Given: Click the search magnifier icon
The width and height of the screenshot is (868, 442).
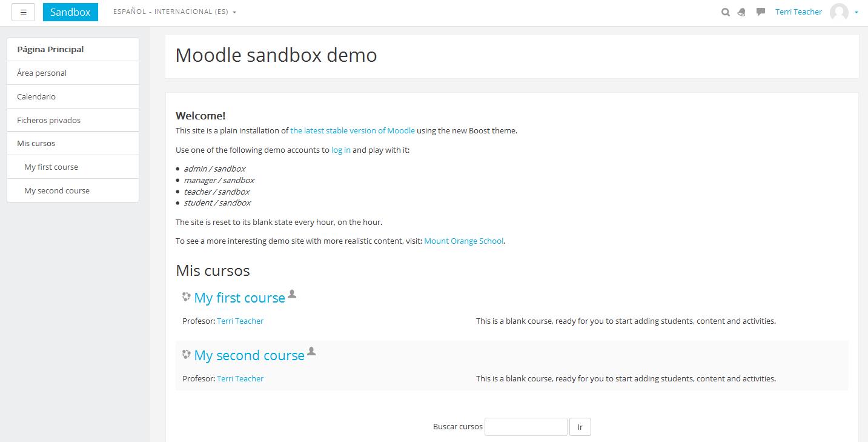Looking at the screenshot, I should [725, 12].
